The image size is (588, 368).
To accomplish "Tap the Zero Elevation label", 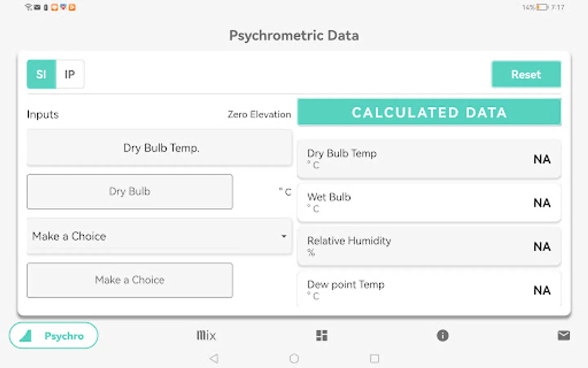I will tap(259, 114).
